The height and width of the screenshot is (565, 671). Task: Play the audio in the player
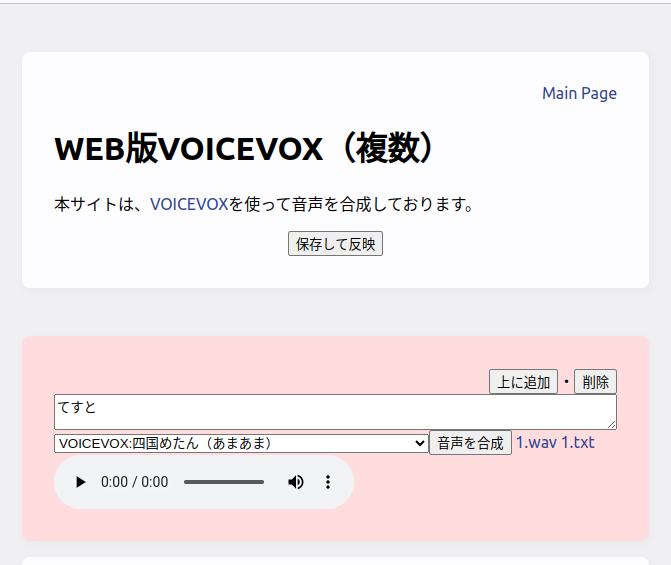[x=81, y=482]
